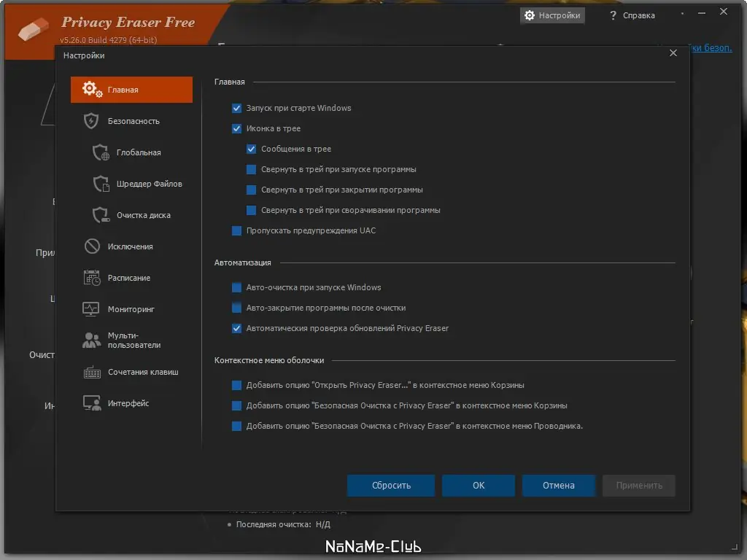Open the Мониторинг settings section
Image resolution: width=747 pixels, height=560 pixels.
tap(131, 309)
